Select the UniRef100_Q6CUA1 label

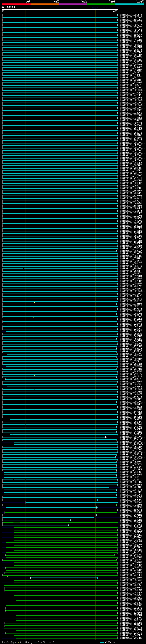pos(131,321)
